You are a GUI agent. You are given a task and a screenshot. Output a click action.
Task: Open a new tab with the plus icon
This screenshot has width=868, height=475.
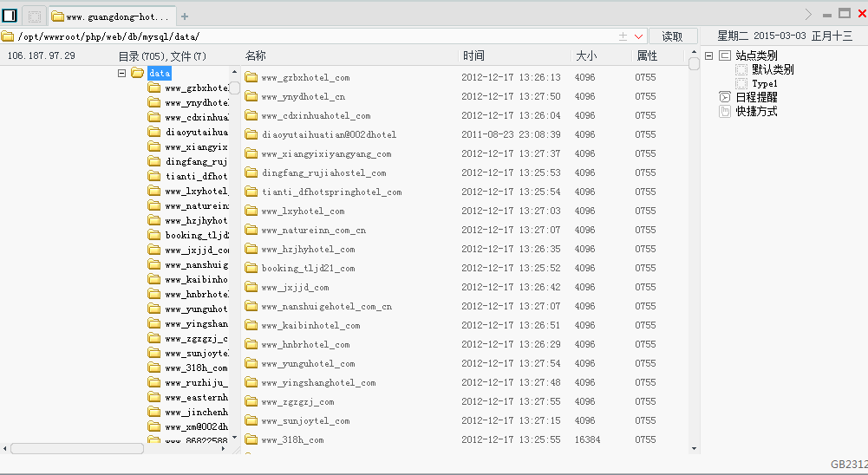(x=185, y=16)
